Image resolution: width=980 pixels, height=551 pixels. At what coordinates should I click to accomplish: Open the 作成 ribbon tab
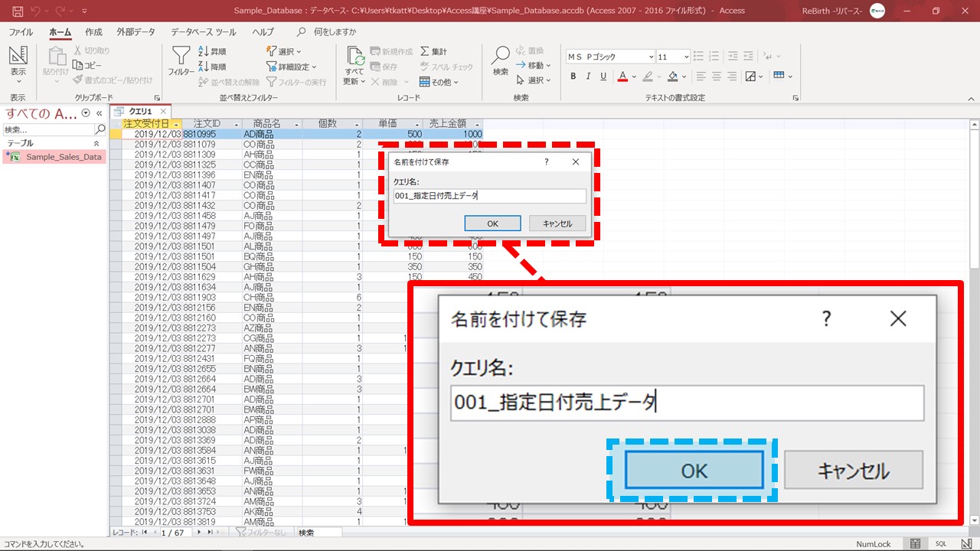point(93,32)
